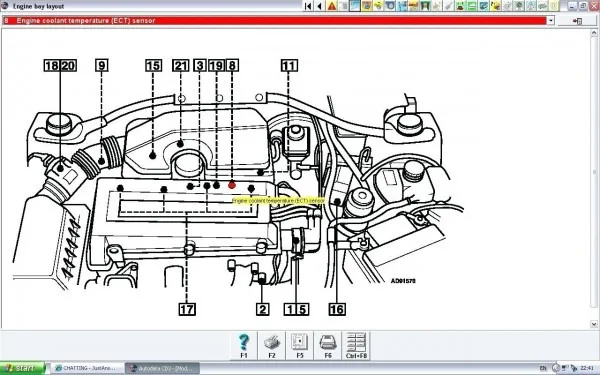Open the red warning triangle toolbar icon
Image resolution: width=600 pixels, height=375 pixels.
331,6
